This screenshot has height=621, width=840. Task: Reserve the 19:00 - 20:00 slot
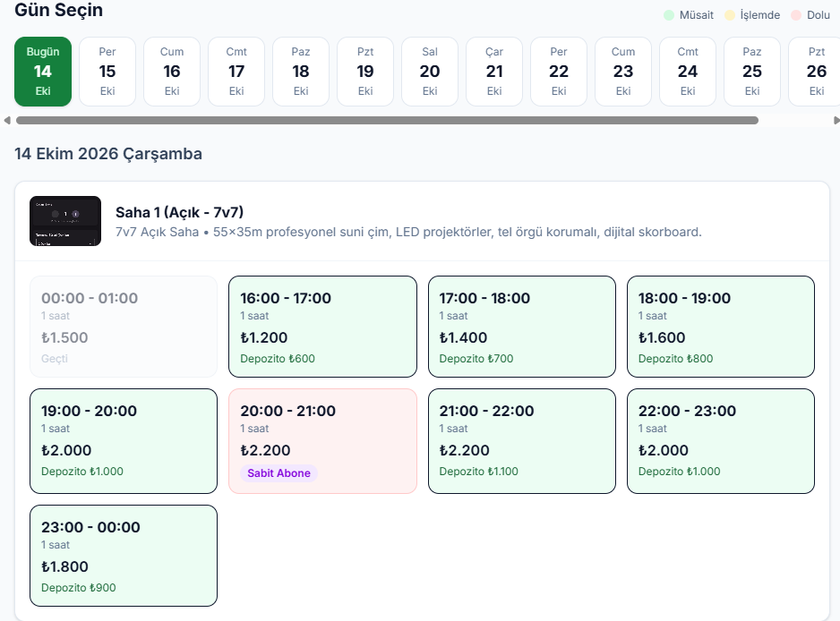(124, 441)
